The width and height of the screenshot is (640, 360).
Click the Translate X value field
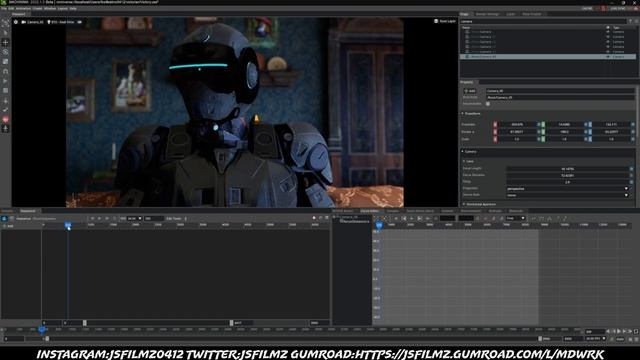[x=517, y=124]
